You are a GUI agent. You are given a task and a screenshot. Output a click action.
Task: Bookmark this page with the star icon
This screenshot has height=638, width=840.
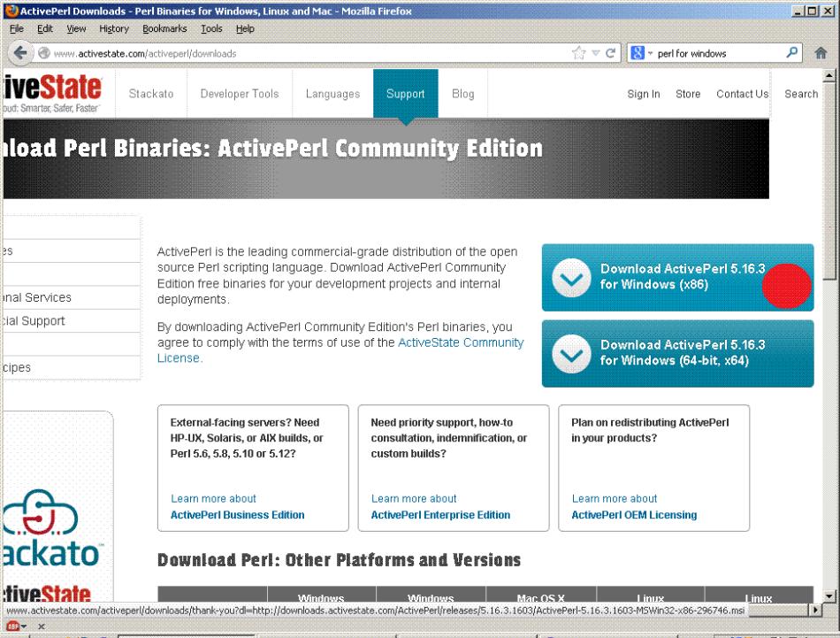[x=578, y=53]
